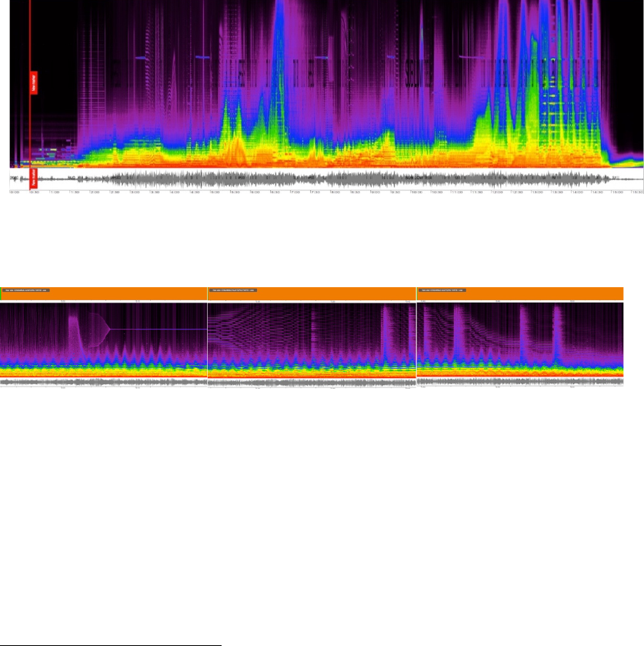Screen dimensions: 644x646
Task: Open the middle lower spectrogram panel
Action: tap(312, 339)
